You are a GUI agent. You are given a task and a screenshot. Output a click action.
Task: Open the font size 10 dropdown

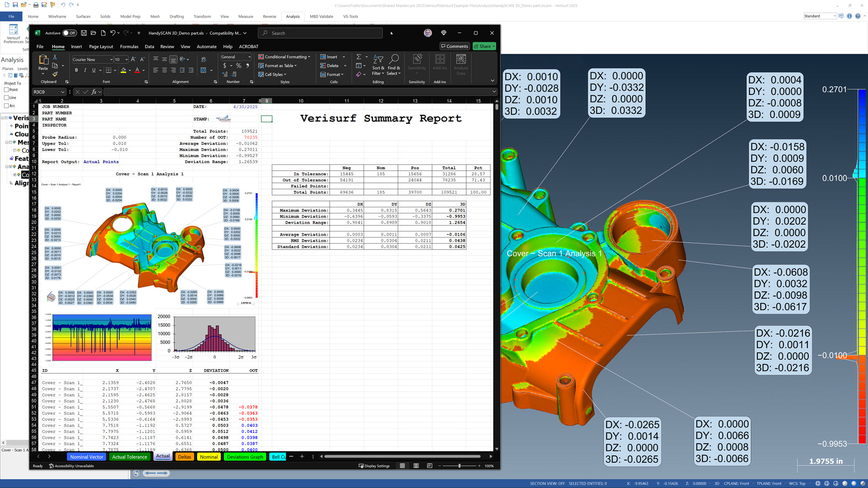pos(127,60)
